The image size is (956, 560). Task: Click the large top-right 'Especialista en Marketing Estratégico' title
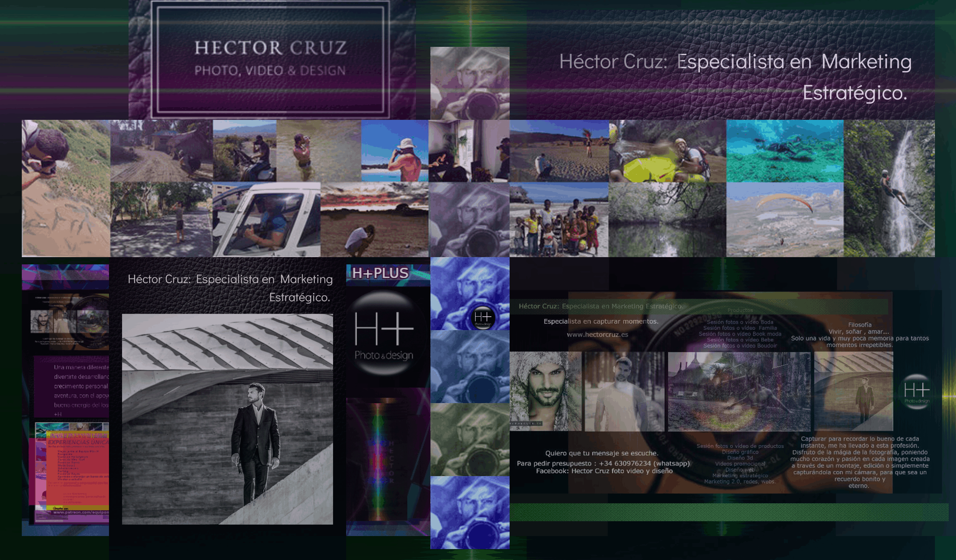click(735, 77)
